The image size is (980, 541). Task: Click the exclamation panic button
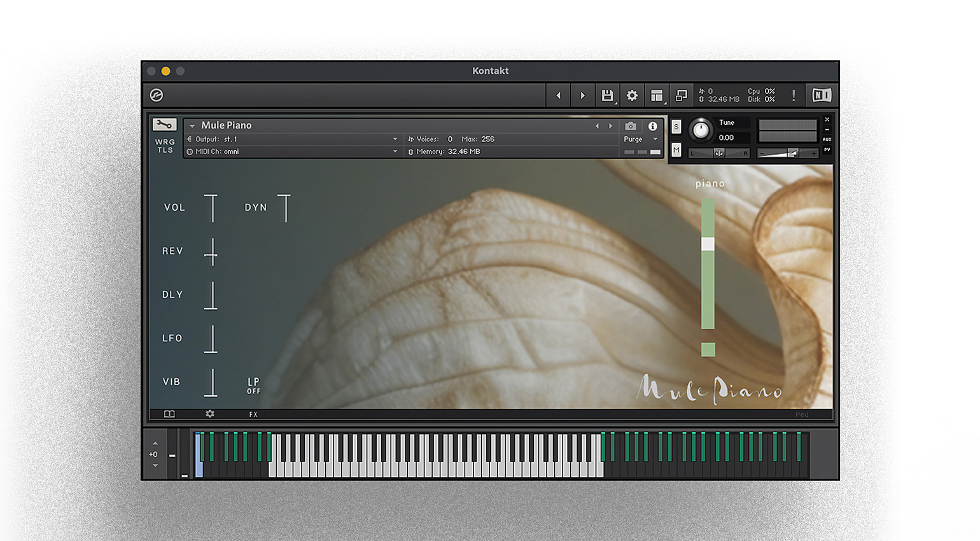794,95
